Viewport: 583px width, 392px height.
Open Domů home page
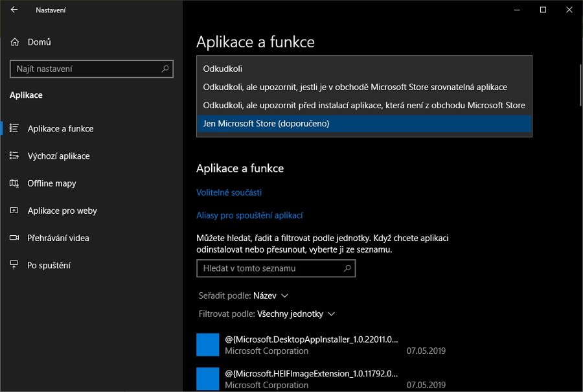[39, 42]
